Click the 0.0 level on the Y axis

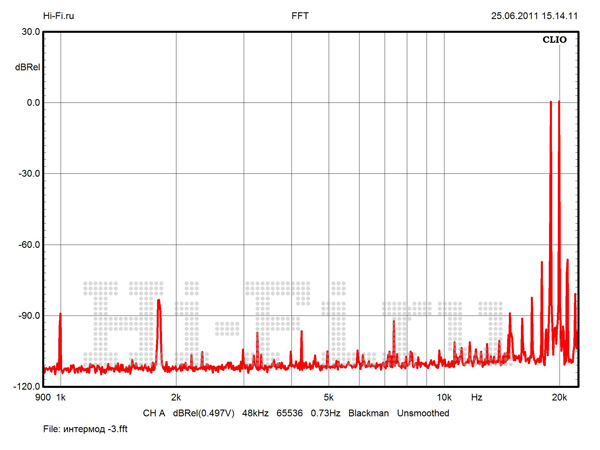click(32, 103)
